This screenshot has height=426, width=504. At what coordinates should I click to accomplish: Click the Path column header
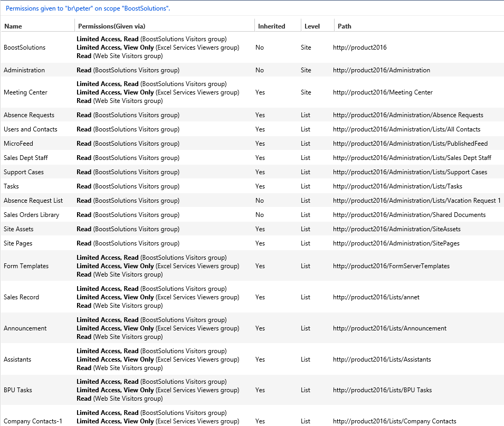click(x=345, y=26)
